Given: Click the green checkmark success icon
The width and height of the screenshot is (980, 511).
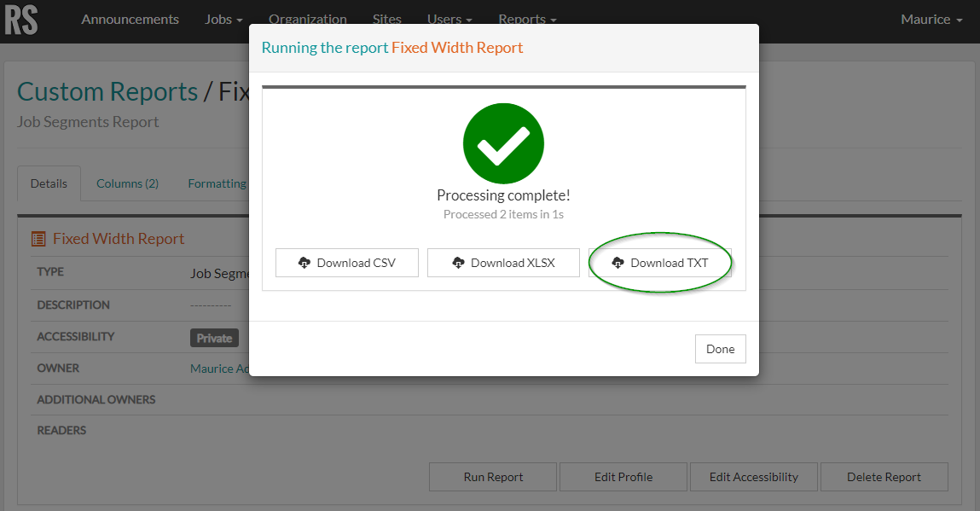Looking at the screenshot, I should tap(503, 143).
